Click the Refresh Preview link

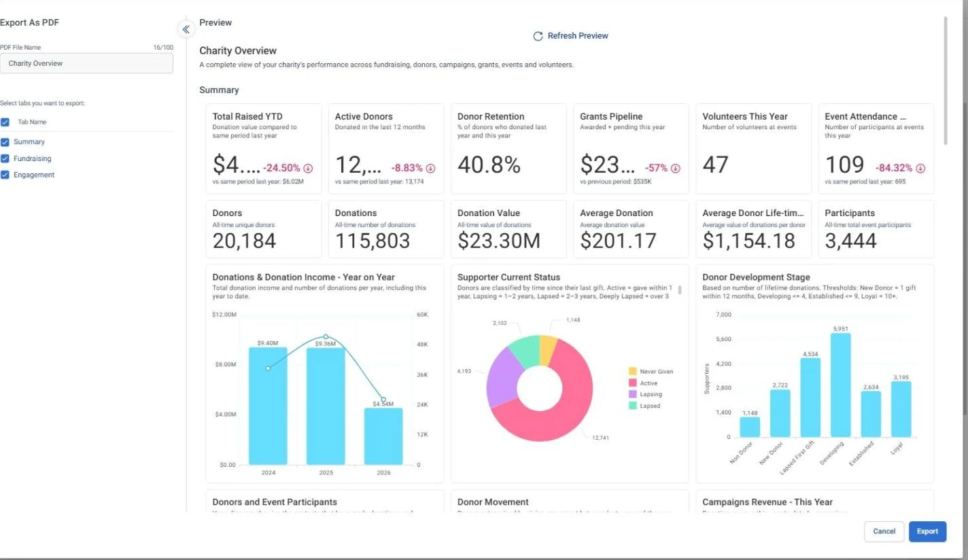pos(578,36)
